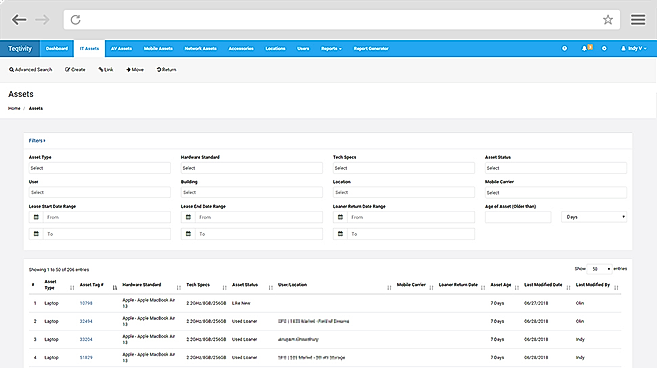Bookmark the page with the star icon
This screenshot has width=657, height=368.
pos(608,20)
